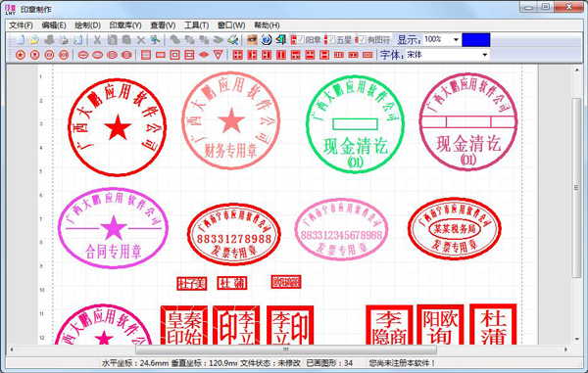This screenshot has height=373, width=588.
Task: Toggle the 有图符 checkbox
Action: coord(362,39)
